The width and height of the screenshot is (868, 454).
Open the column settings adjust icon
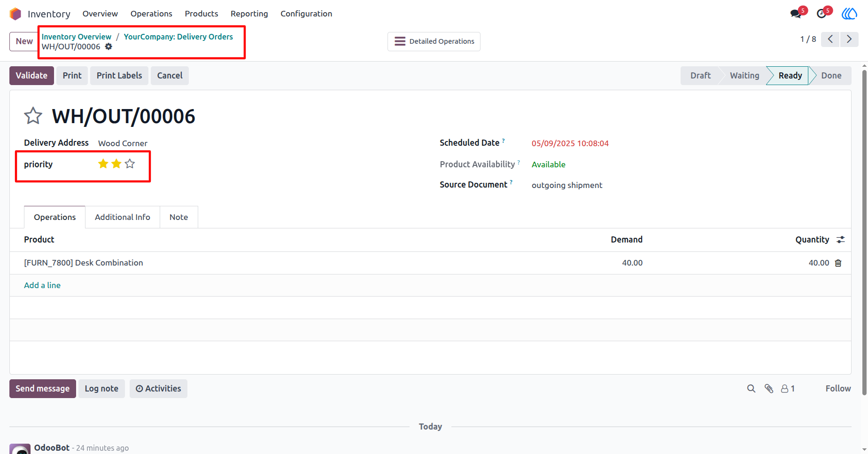click(841, 240)
